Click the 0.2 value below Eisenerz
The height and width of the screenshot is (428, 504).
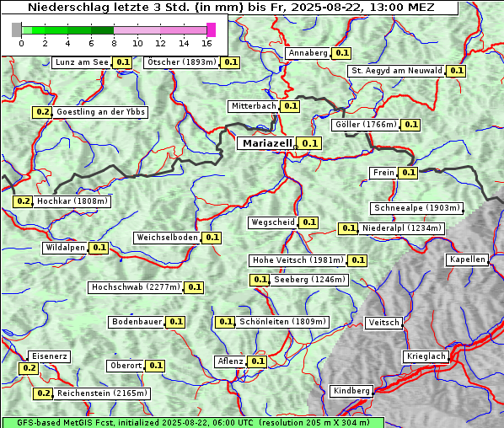(x=29, y=368)
